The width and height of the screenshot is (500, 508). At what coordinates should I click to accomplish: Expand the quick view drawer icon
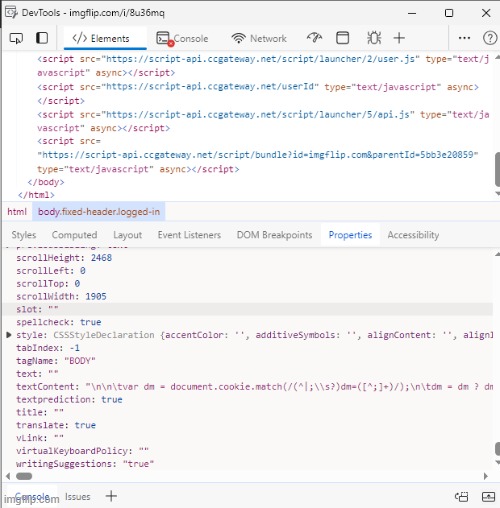(488, 497)
